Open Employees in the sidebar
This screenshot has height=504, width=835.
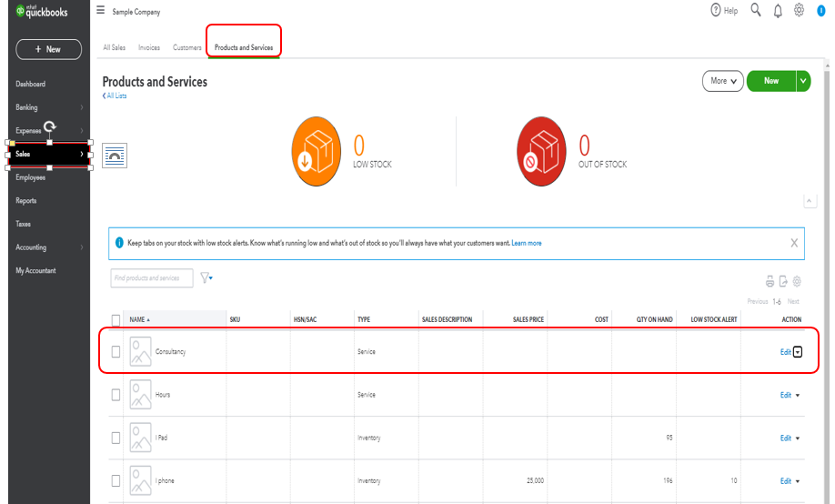30,176
